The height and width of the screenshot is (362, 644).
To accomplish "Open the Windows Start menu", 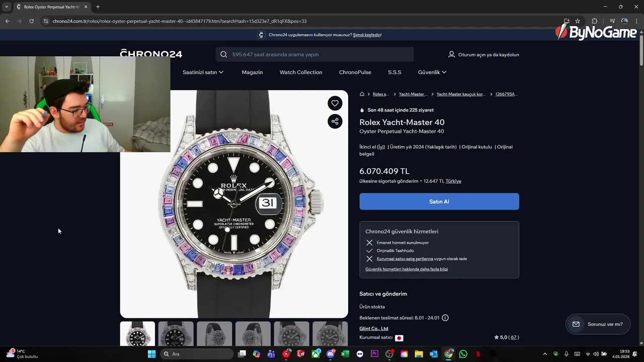I will 151,354.
